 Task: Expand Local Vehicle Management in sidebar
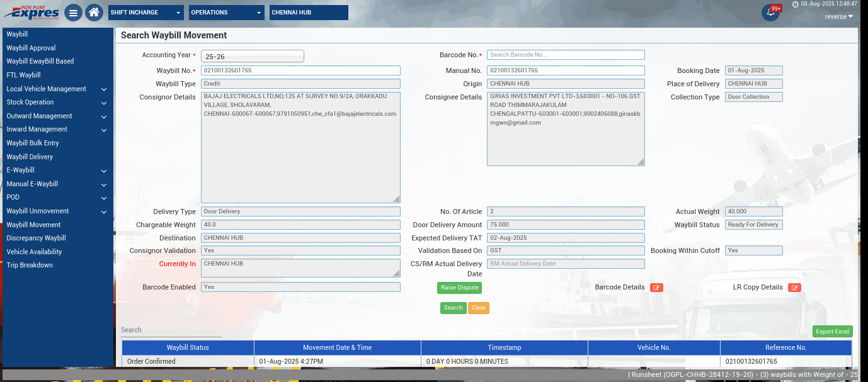(x=57, y=89)
